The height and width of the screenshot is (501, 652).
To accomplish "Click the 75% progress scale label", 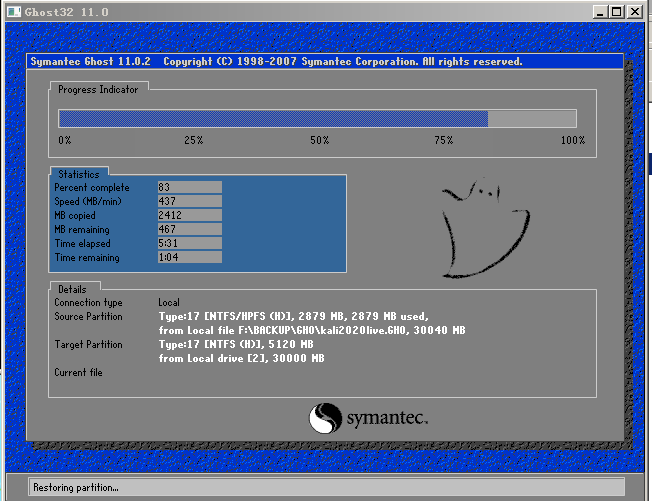I will tap(444, 140).
